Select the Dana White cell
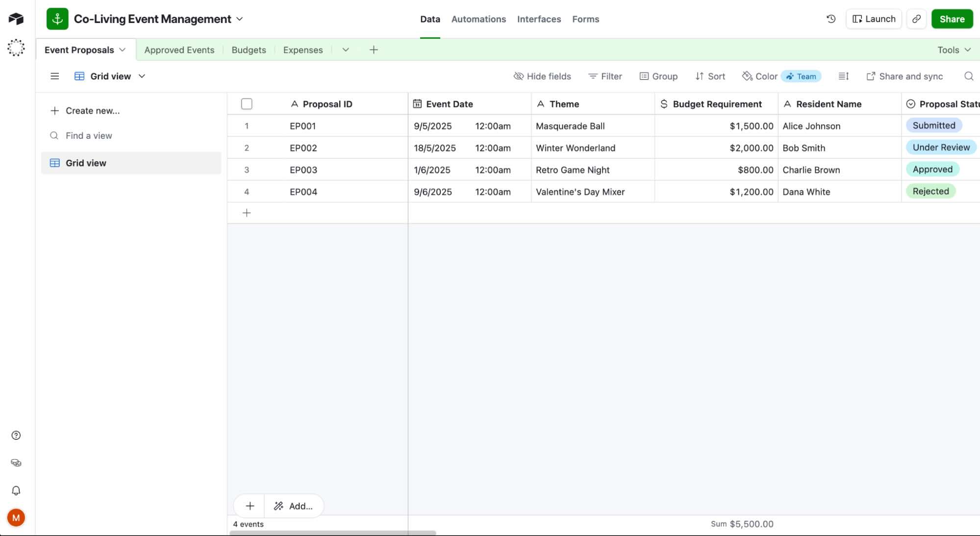Viewport: 980px width, 536px height. pyautogui.click(x=839, y=192)
